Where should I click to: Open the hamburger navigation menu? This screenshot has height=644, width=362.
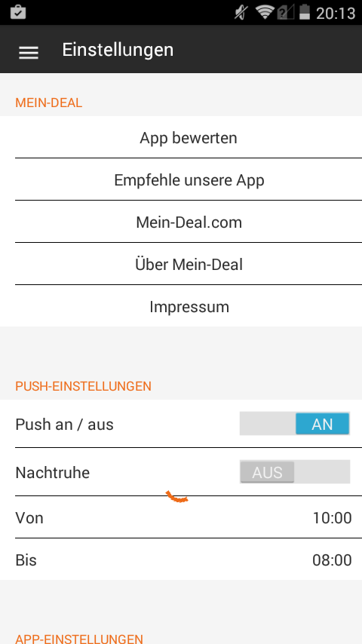(29, 53)
